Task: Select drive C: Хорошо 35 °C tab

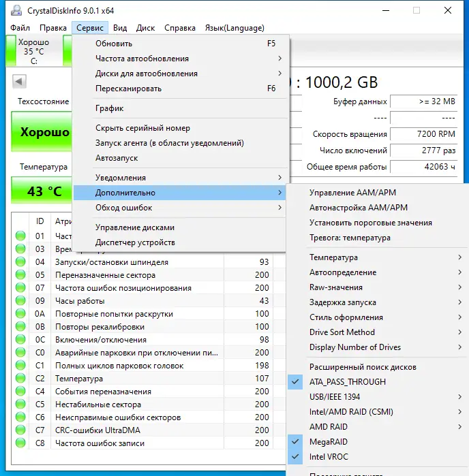Action: (x=33, y=51)
